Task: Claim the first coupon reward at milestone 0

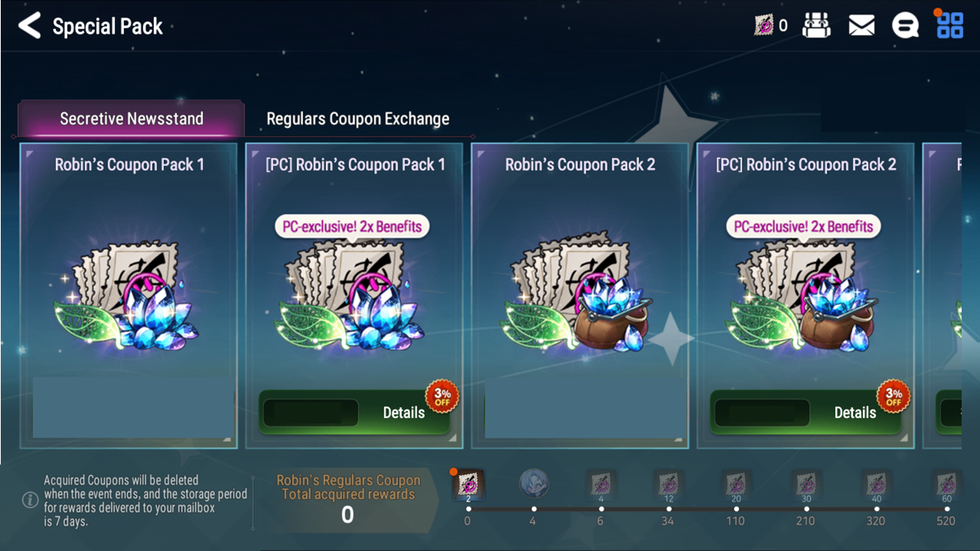Action: tap(468, 484)
